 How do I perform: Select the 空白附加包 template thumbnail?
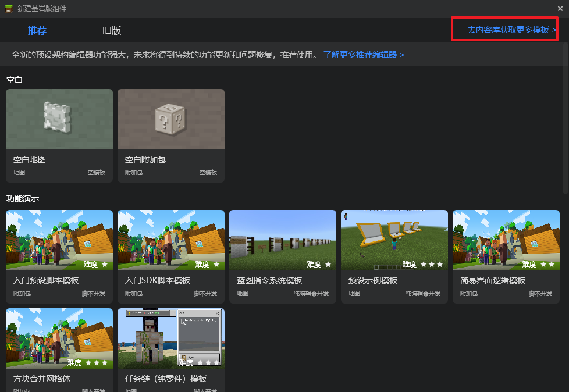tap(171, 119)
